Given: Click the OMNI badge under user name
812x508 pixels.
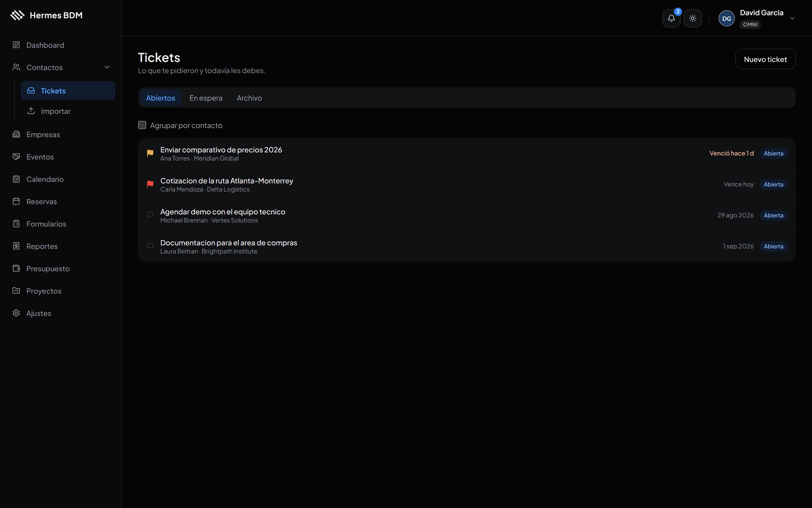Looking at the screenshot, I should 750,25.
